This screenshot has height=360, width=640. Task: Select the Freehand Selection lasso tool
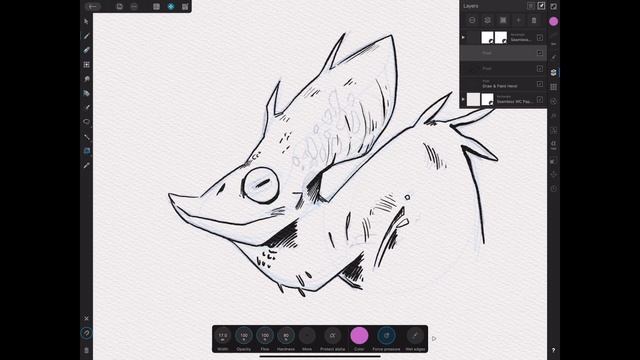click(86, 122)
